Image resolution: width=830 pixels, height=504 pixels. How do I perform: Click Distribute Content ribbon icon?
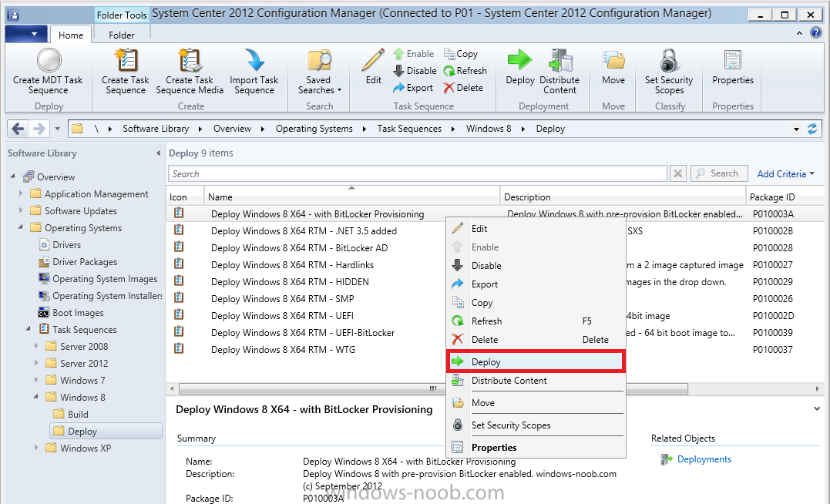pos(559,60)
